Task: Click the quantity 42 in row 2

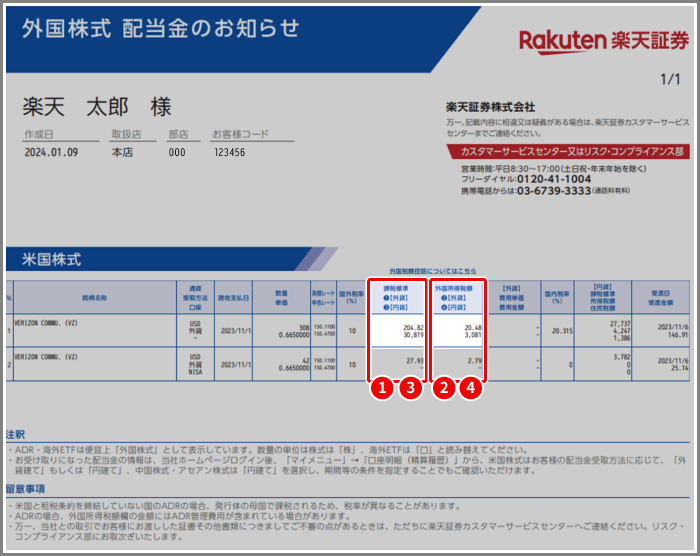Action: click(306, 360)
